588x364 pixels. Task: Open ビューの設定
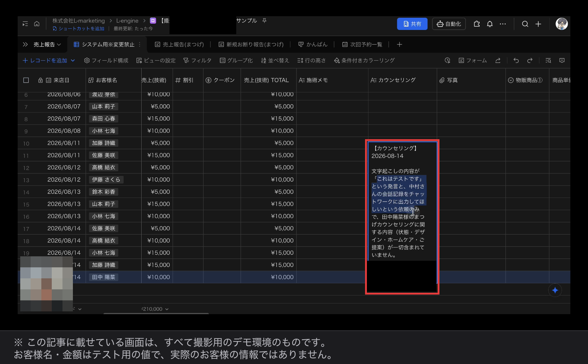(x=156, y=61)
